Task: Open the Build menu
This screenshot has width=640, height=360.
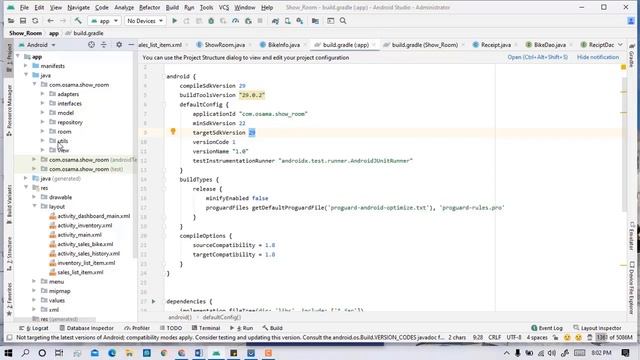Action: pyautogui.click(x=172, y=7)
